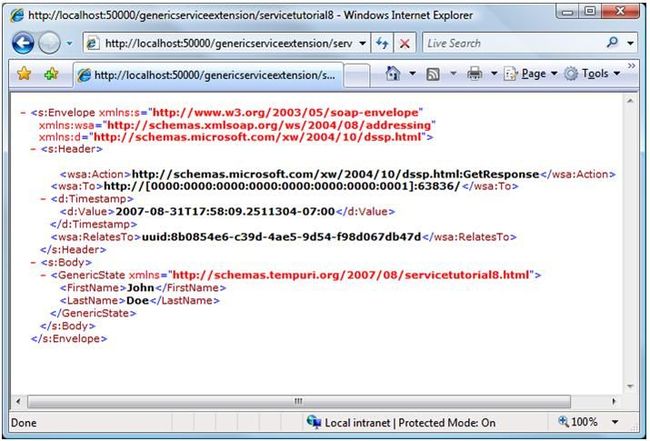This screenshot has height=441, width=650.
Task: Click the soap-envelope namespace URL
Action: click(x=286, y=113)
